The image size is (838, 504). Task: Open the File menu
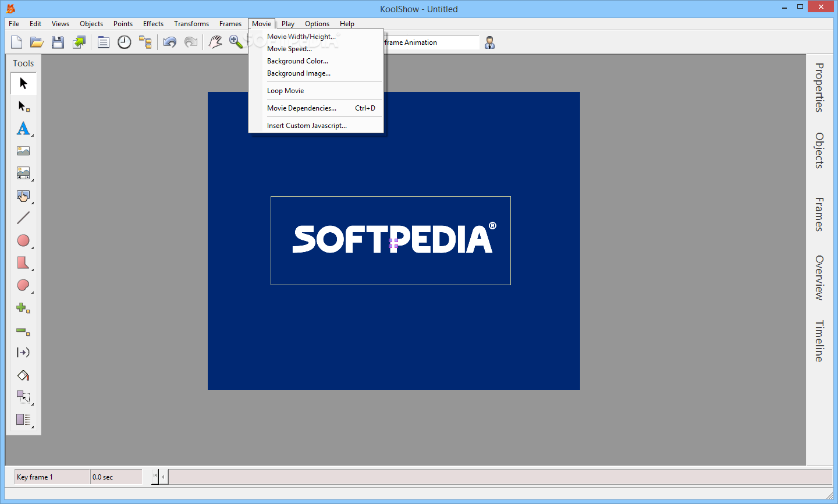[14, 24]
